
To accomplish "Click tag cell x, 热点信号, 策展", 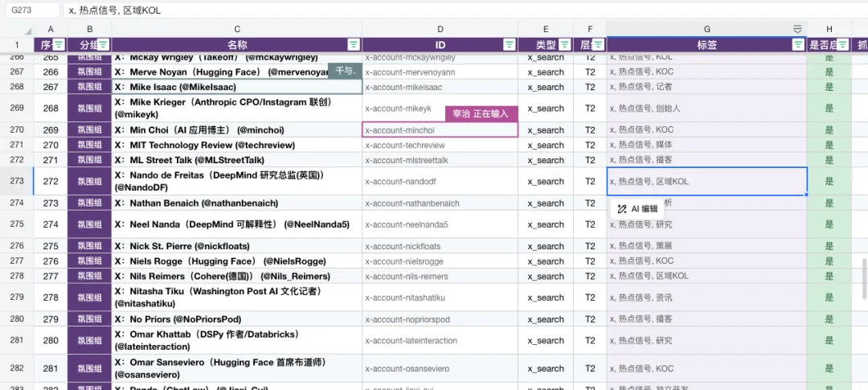I will (707, 247).
